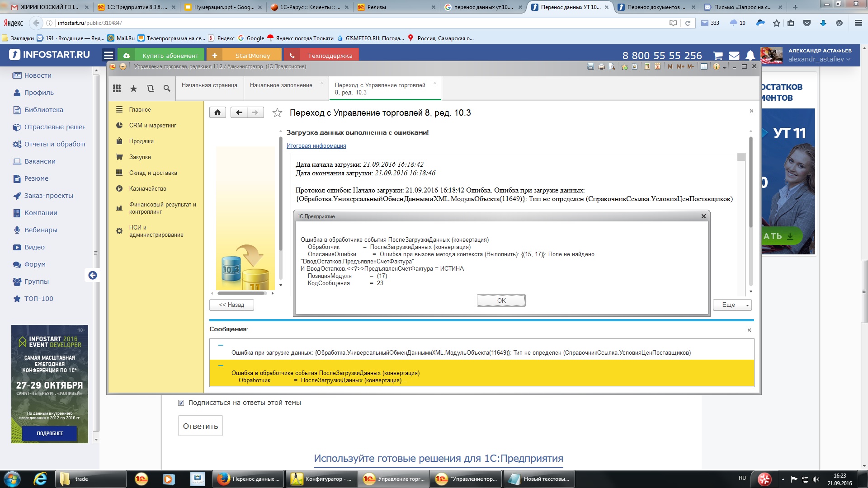
Task: Click the save diskette icon in 1C title bar
Action: click(590, 66)
